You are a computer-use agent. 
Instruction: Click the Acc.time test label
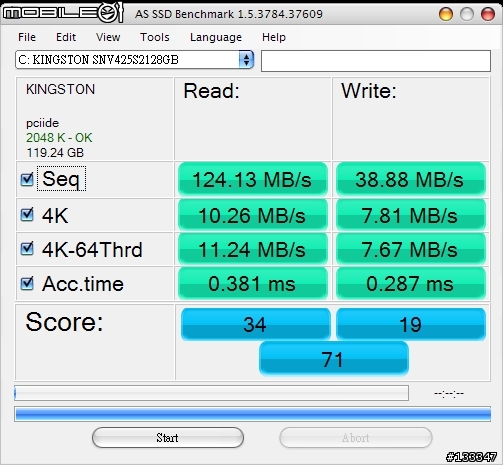tap(83, 284)
